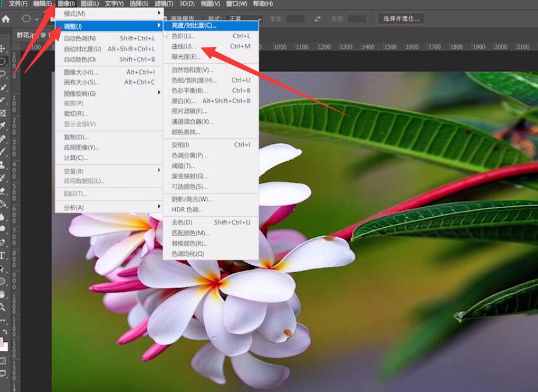Select the Ellipse shape tool

pyautogui.click(x=2, y=281)
